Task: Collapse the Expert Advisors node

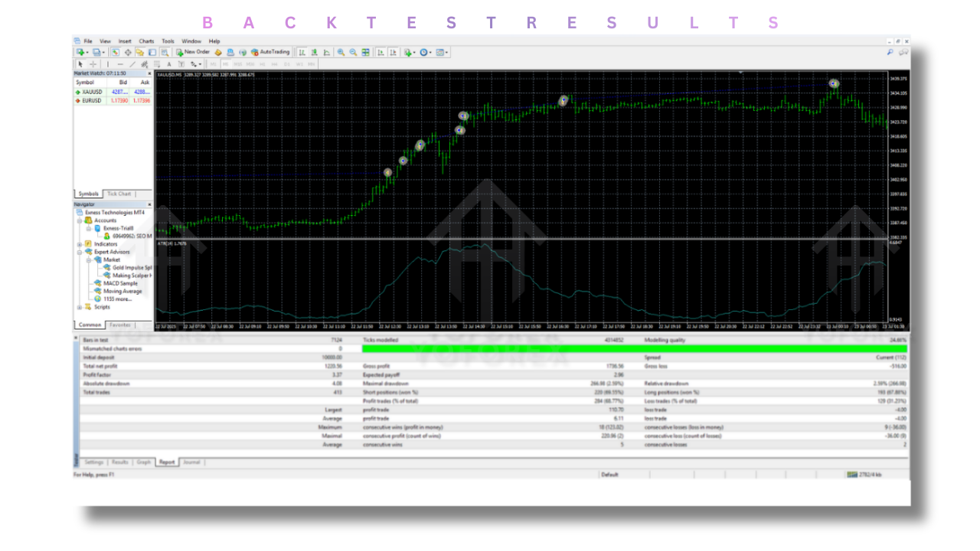Action: click(x=79, y=251)
